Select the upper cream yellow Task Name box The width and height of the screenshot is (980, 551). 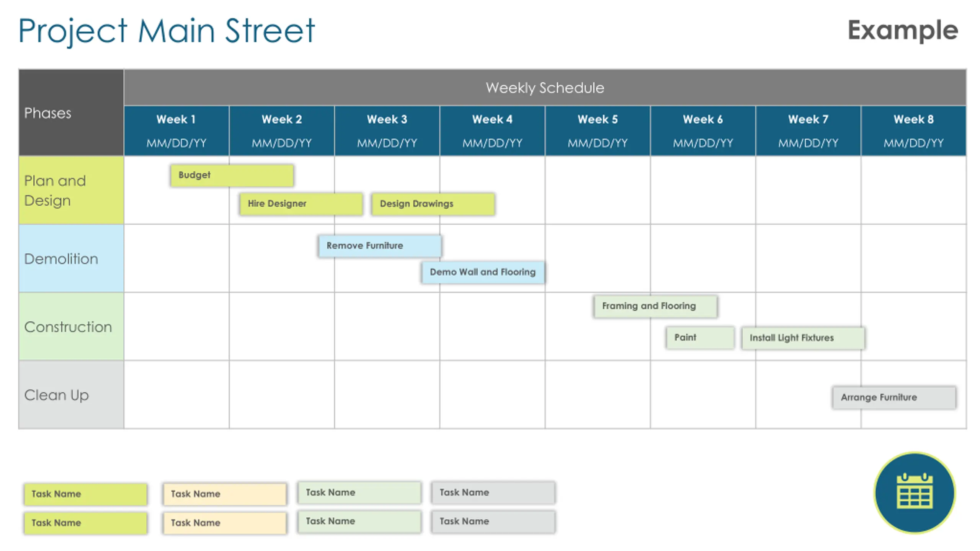225,494
